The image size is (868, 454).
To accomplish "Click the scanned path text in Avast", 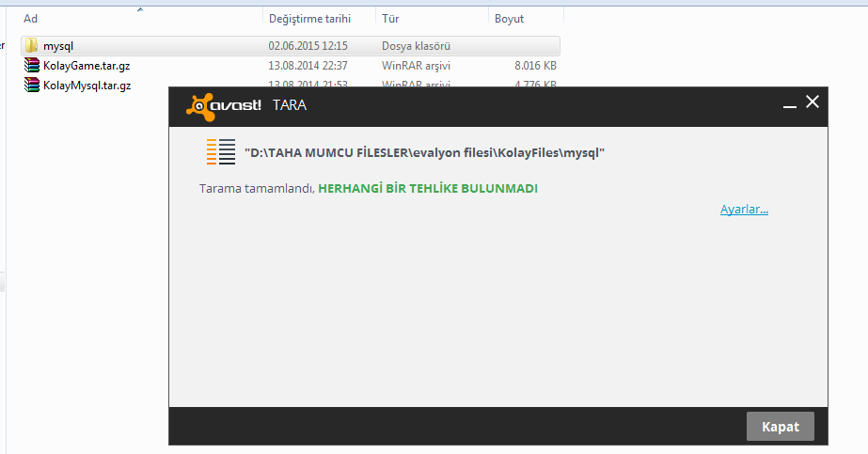I will click(424, 152).
